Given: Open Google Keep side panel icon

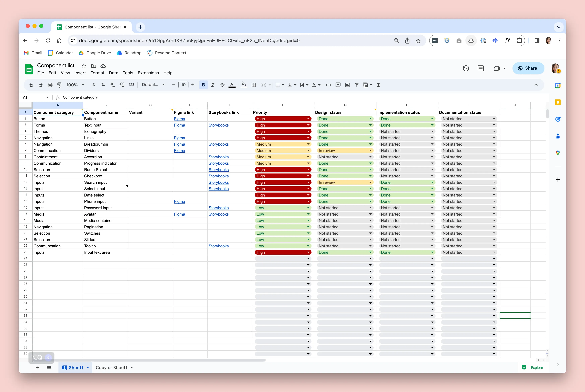Looking at the screenshot, I should click(x=558, y=102).
